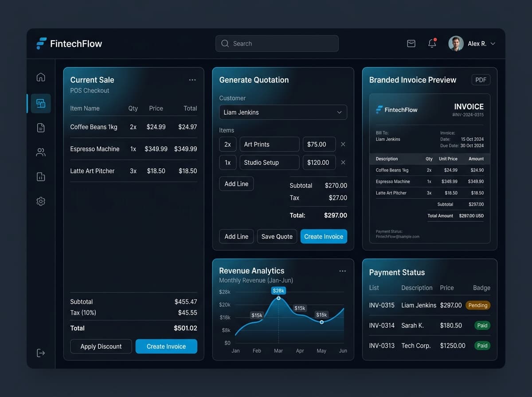Click the Description column header in invoice preview
532x397 pixels.
coord(387,159)
